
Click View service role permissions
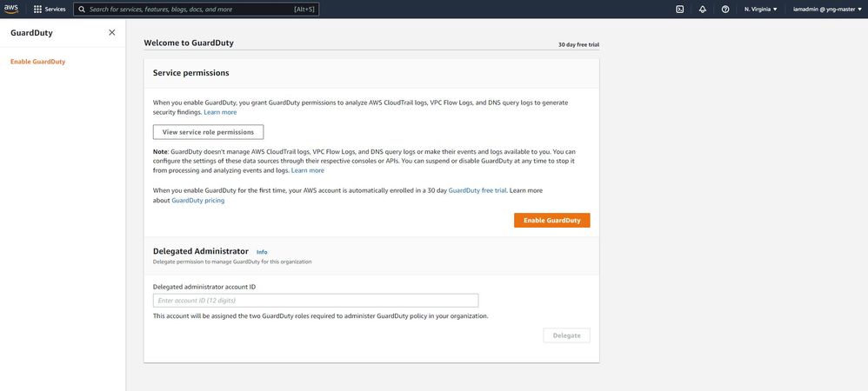[208, 132]
